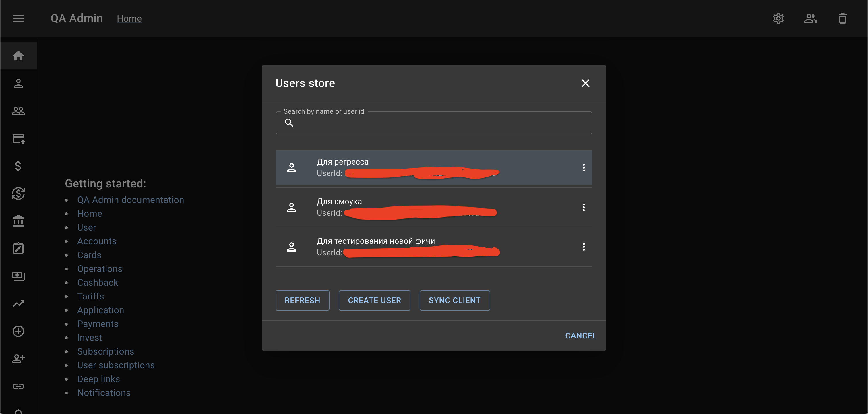Select user Для смоука
Screen dimensions: 868x414
(434, 207)
